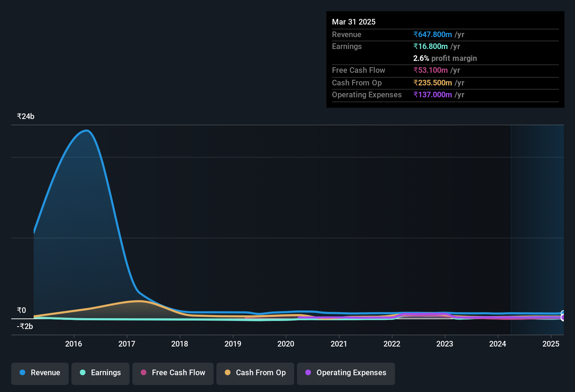Click the Earnings label in the tooltip

(x=347, y=46)
